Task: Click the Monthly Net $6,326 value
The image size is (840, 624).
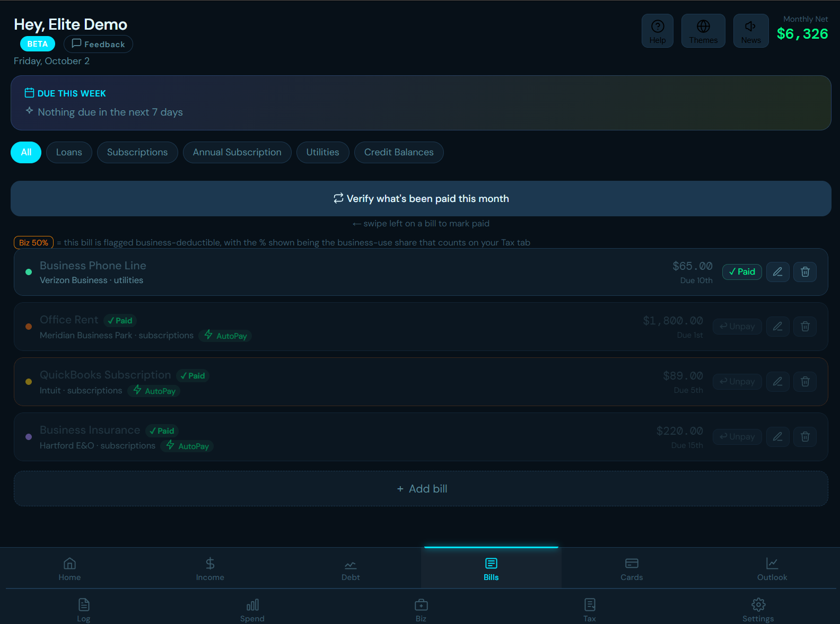Action: tap(802, 34)
